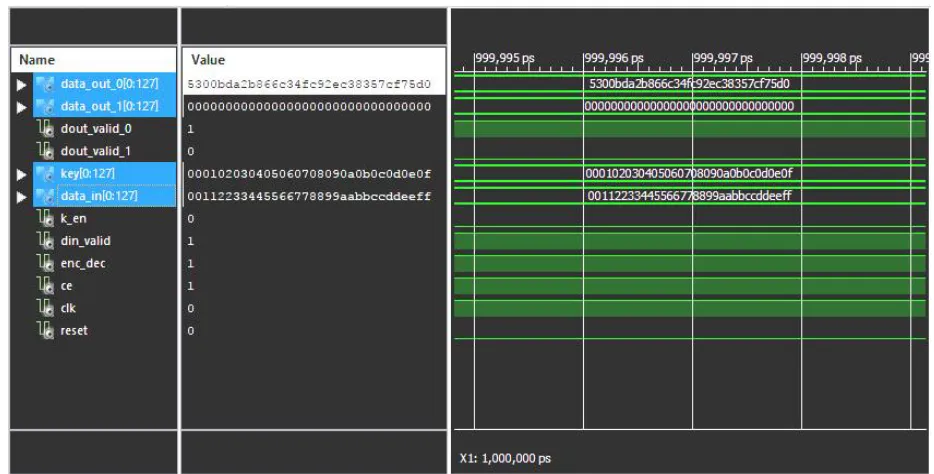The height and width of the screenshot is (474, 934).
Task: Select the k_en signal
Action: [73, 219]
